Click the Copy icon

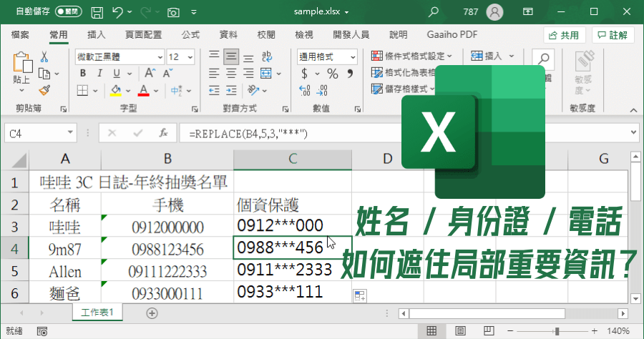[44, 74]
